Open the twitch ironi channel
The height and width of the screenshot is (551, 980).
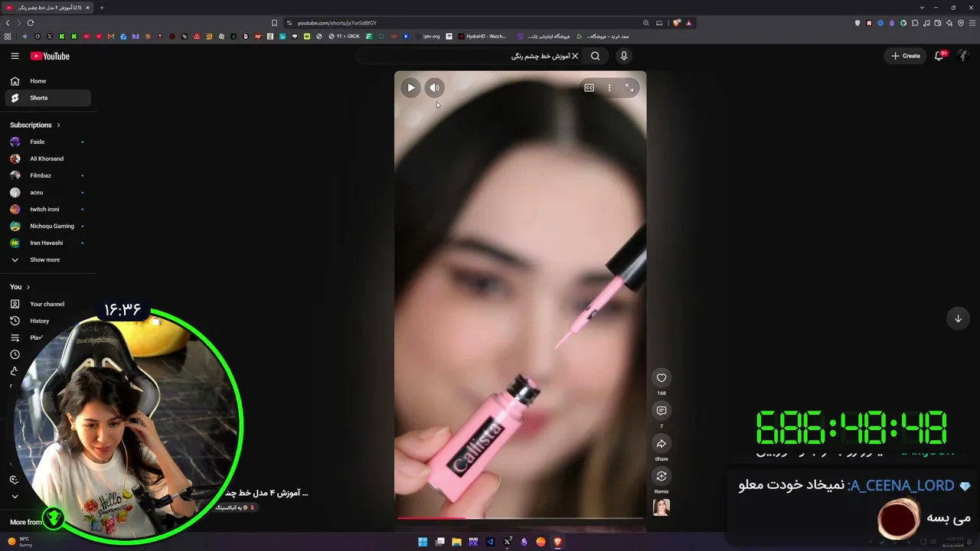coord(47,209)
